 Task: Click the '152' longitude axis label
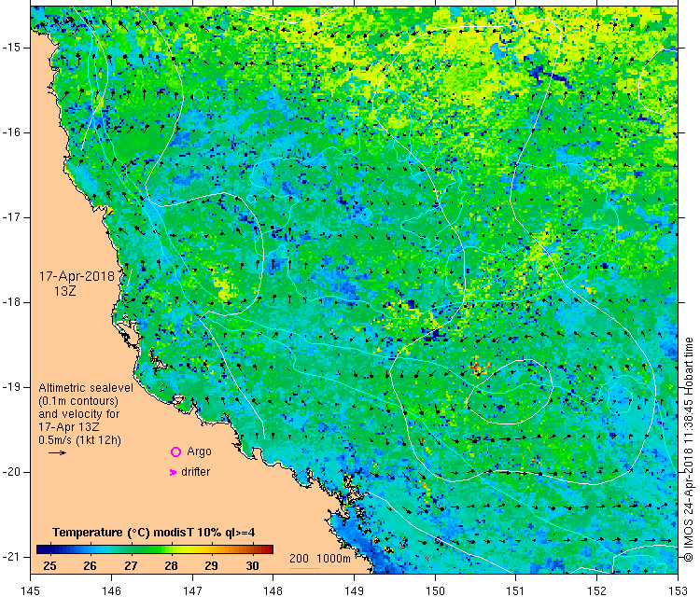click(597, 590)
